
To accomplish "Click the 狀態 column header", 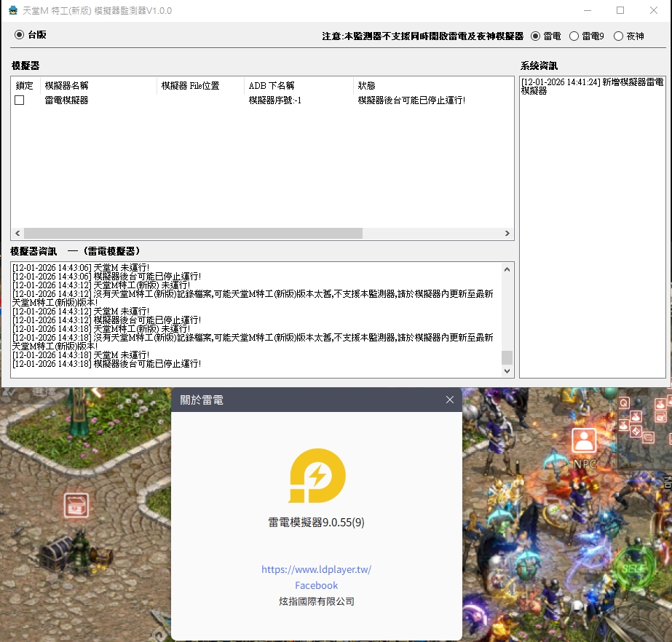I will click(366, 86).
